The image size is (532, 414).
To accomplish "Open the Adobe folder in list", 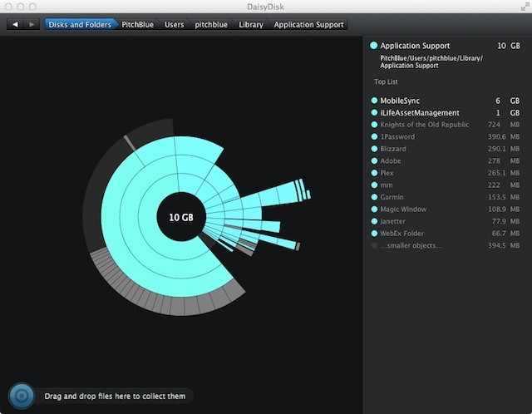I will [x=392, y=161].
